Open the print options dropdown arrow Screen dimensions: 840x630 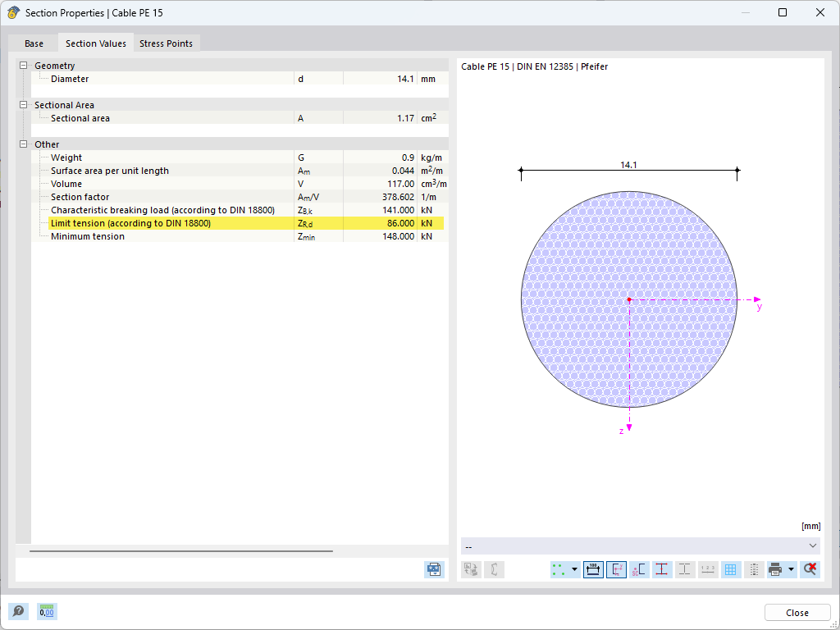(792, 569)
